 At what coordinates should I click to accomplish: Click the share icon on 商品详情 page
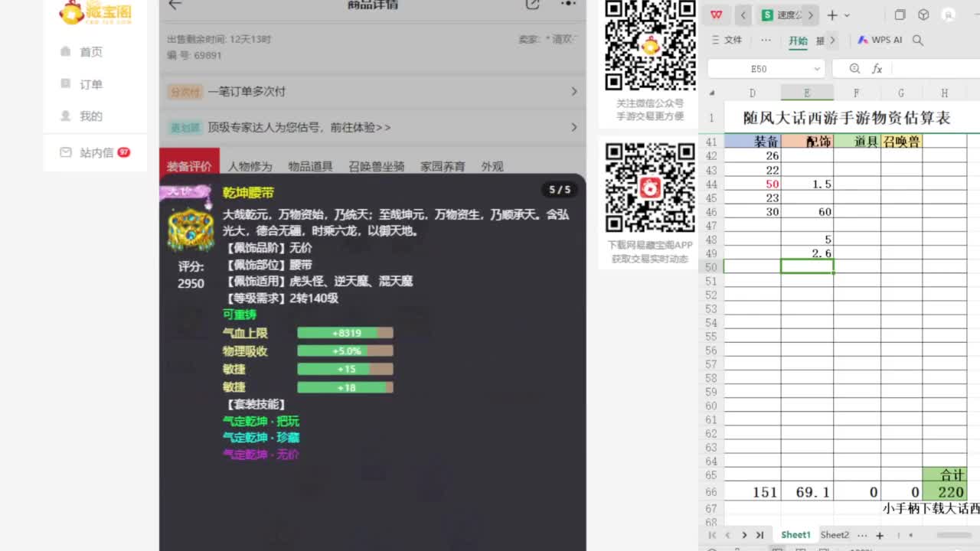pos(533,5)
